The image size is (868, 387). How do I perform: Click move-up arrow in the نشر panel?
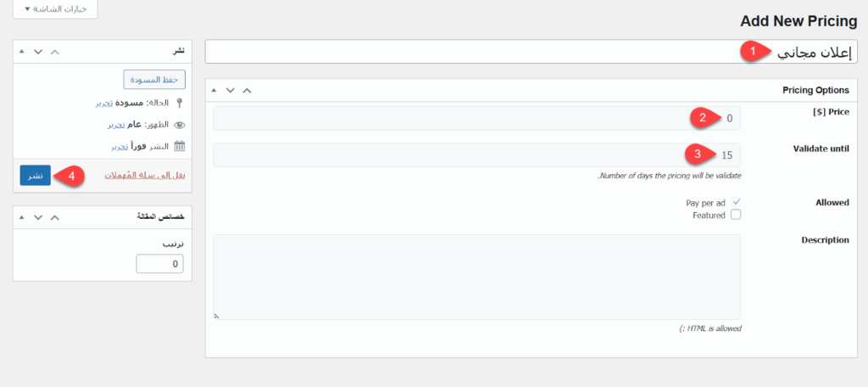click(54, 52)
